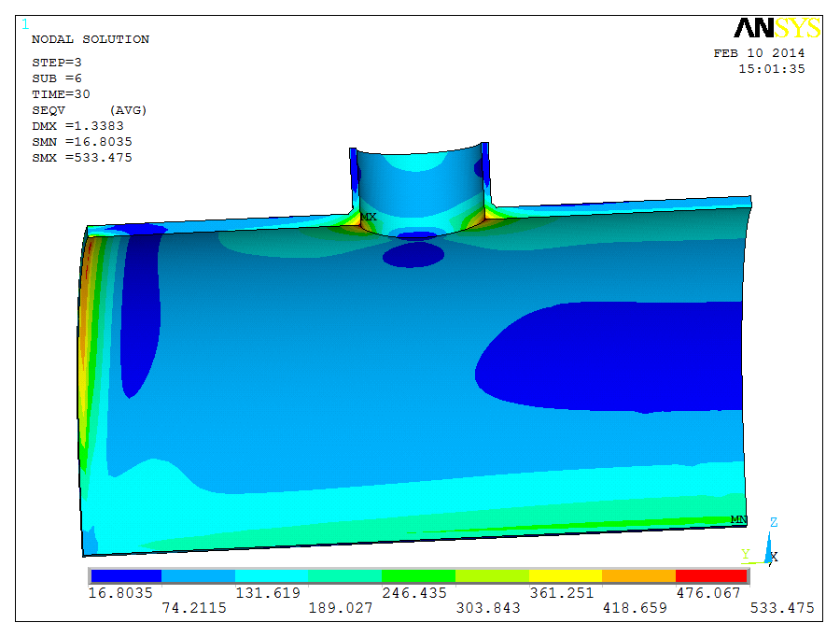Screen dimensions: 840x637
Task: Click the NODAL SOLUTION title text
Action: click(90, 39)
